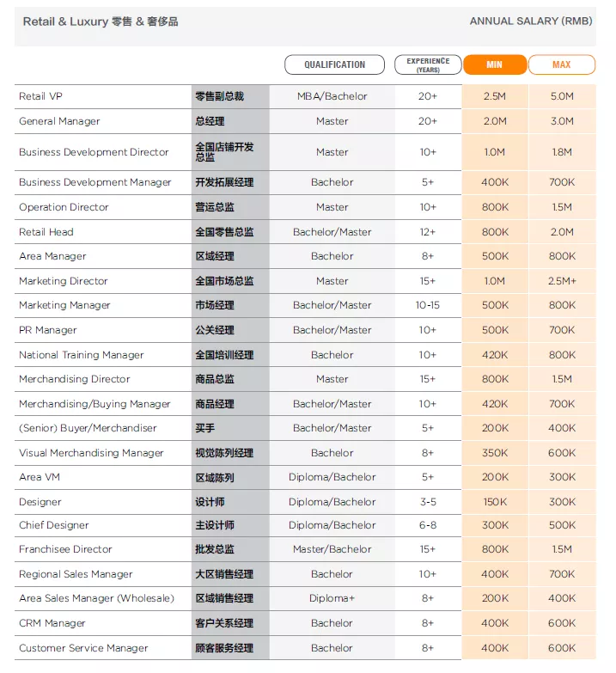Select the Chinese title '视觉陈列经理'
This screenshot has height=673, width=616.
point(224,453)
